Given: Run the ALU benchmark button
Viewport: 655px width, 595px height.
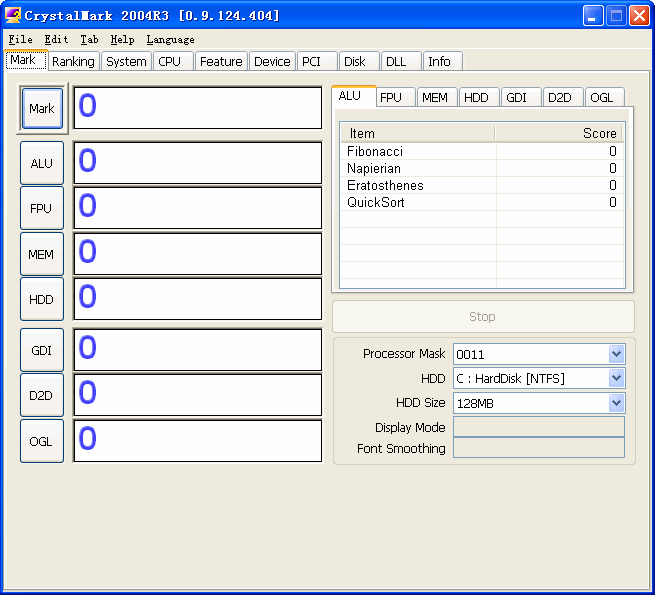Looking at the screenshot, I should click(x=42, y=163).
